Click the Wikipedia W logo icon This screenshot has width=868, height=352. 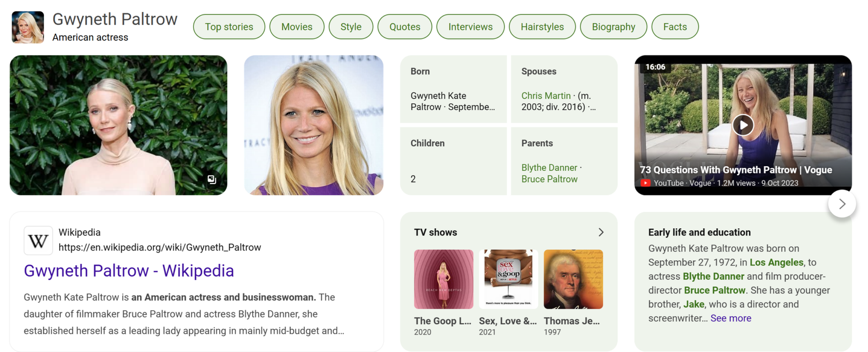tap(38, 240)
